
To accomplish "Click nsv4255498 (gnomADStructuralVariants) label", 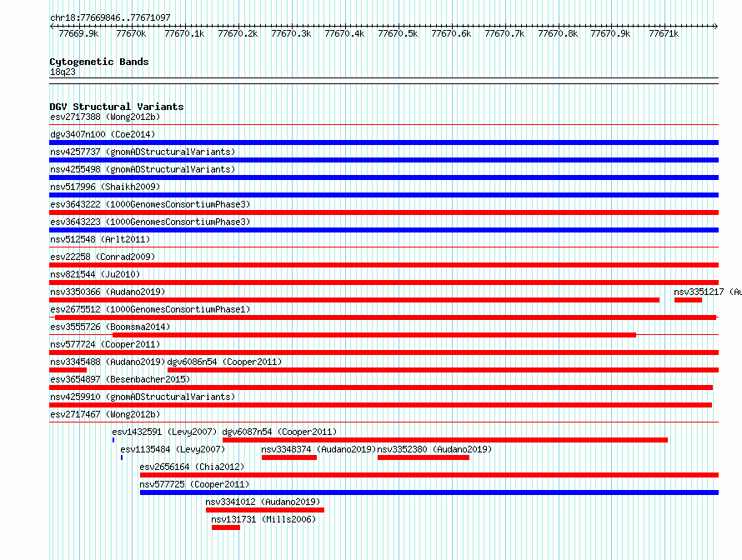I will [x=143, y=169].
